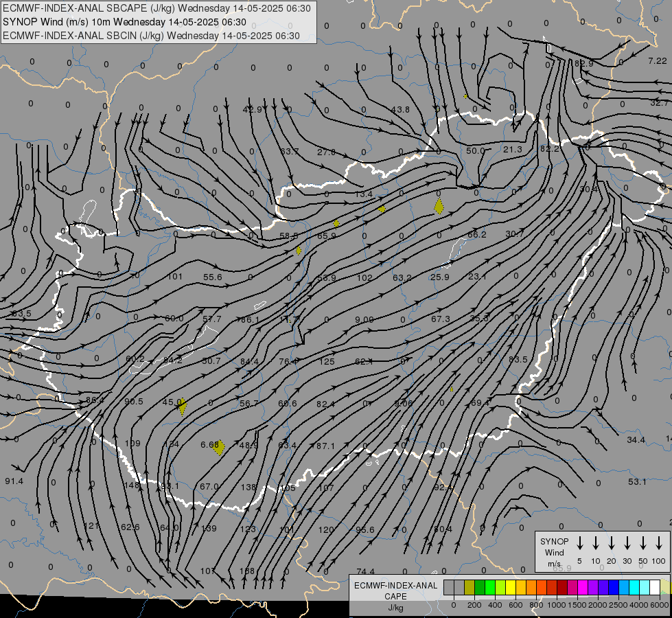This screenshot has width=672, height=618.
Task: Click the 2500 tick label on CAPE legend
Action: point(618,605)
